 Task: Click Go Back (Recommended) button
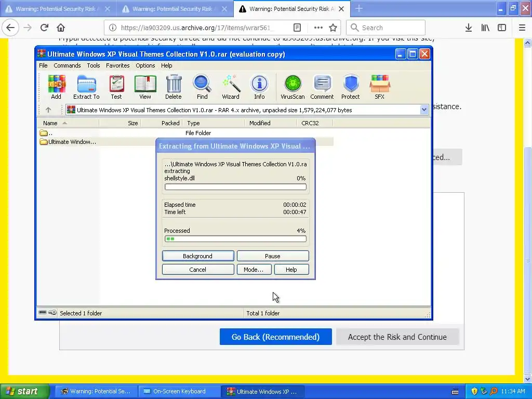coord(275,337)
